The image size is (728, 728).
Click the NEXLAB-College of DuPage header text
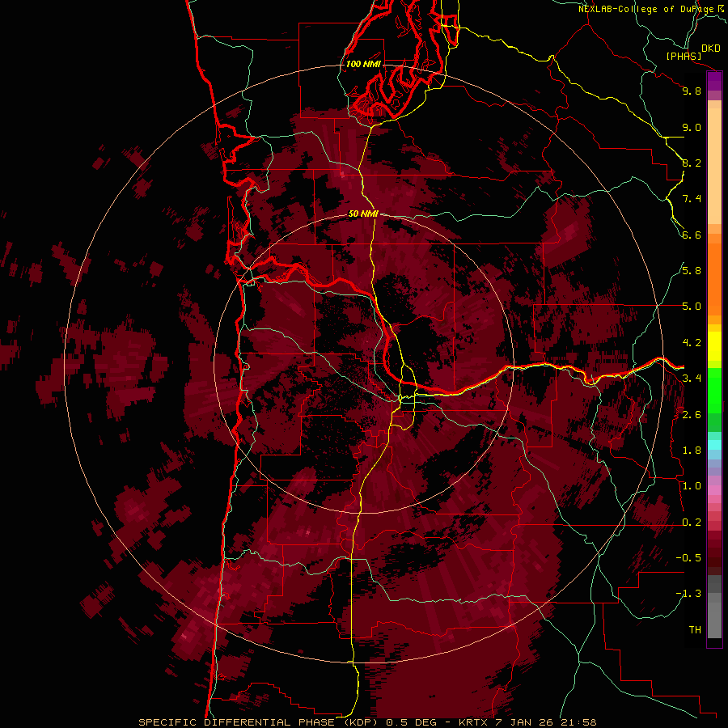pos(646,9)
